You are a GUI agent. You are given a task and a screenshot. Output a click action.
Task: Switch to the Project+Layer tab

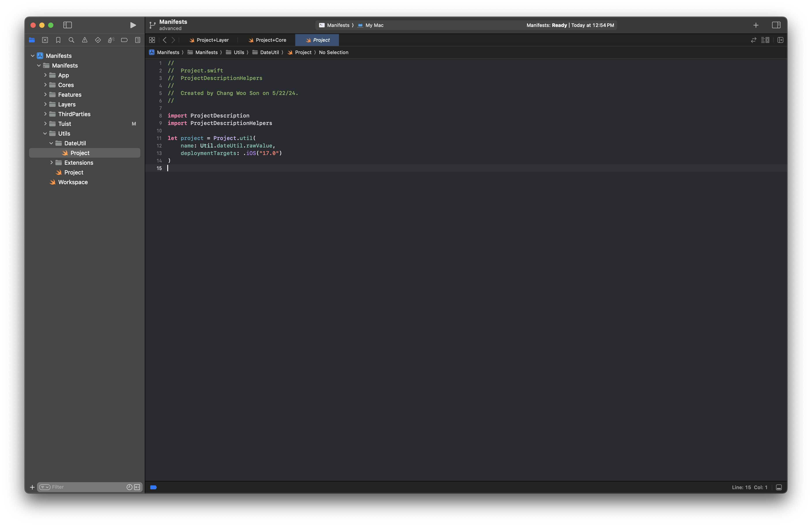click(x=209, y=40)
